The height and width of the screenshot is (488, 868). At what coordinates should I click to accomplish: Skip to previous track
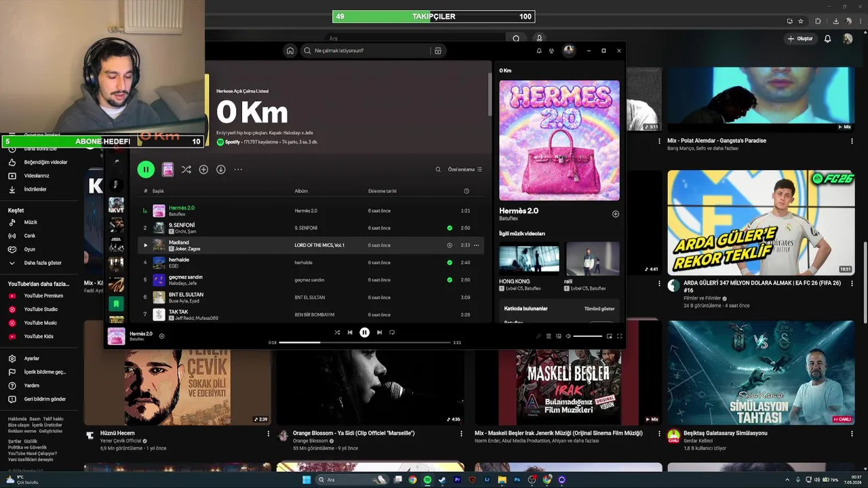click(x=350, y=333)
